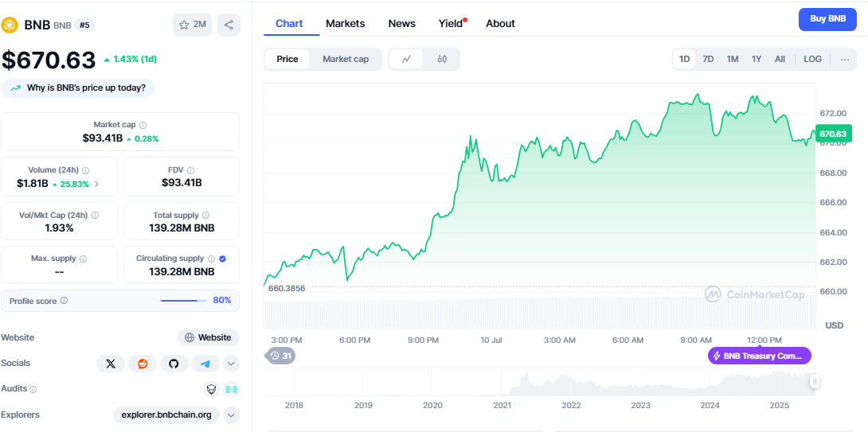
Task: Open the green audit badge icon
Action: pos(231,389)
